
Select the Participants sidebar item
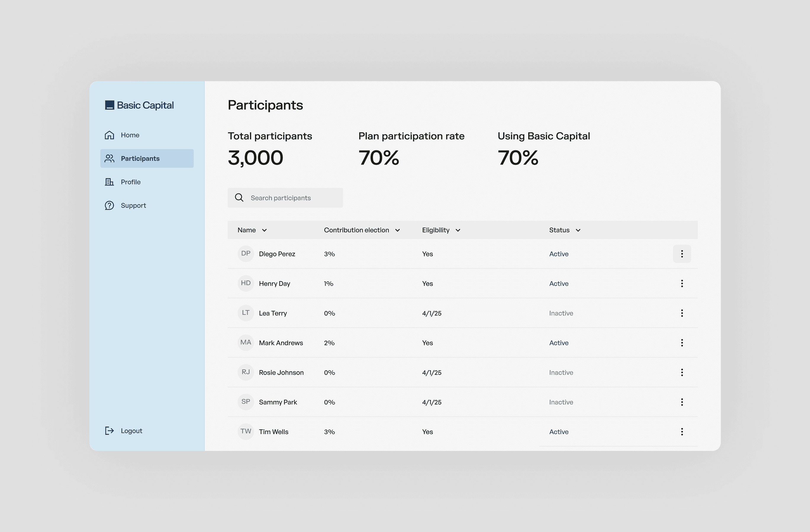pyautogui.click(x=147, y=159)
